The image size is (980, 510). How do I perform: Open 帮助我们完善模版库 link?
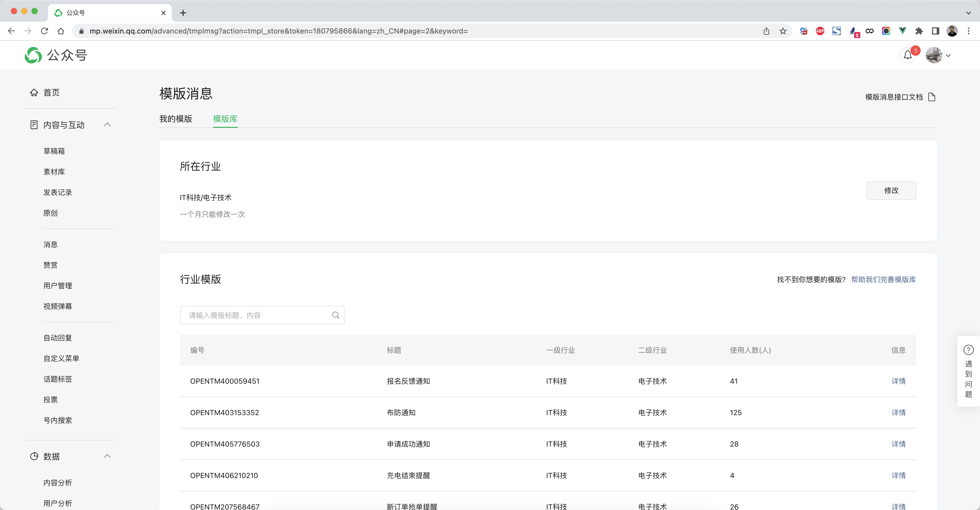click(883, 279)
